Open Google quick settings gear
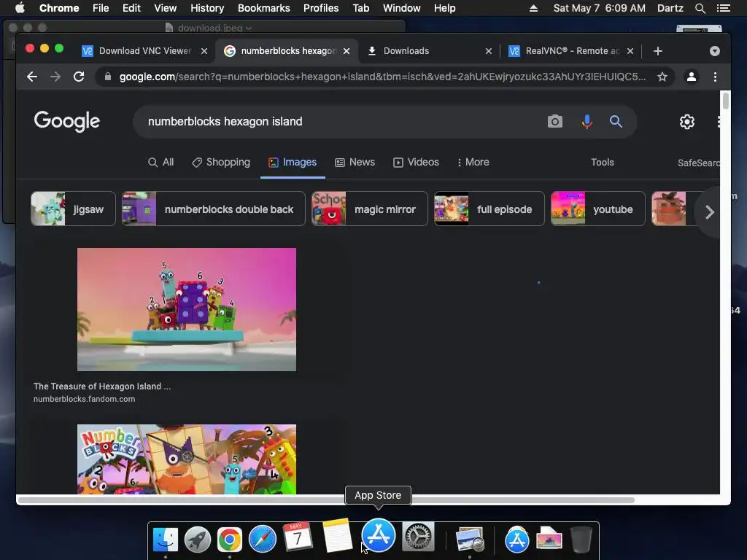The image size is (747, 560). (x=687, y=122)
